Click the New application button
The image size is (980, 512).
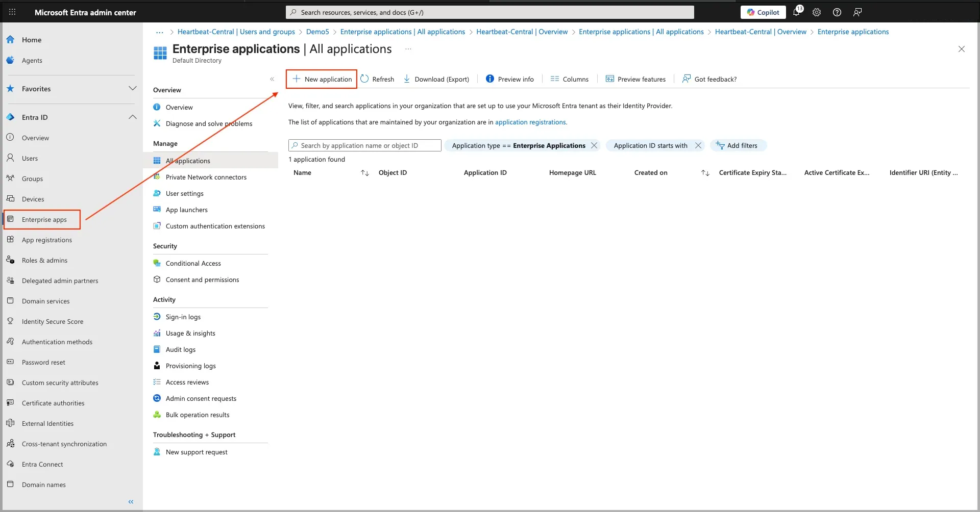tap(322, 79)
